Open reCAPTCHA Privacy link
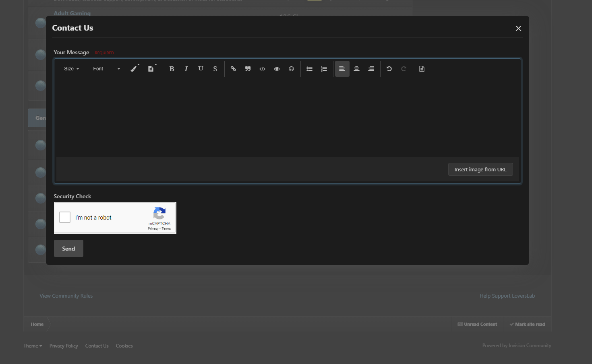The width and height of the screenshot is (592, 364). tap(153, 228)
